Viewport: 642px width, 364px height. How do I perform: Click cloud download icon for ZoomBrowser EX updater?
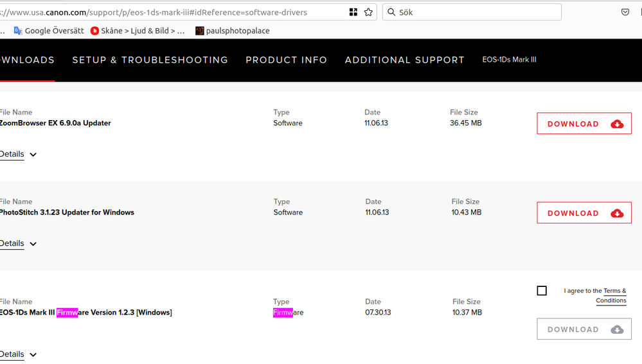tap(617, 124)
